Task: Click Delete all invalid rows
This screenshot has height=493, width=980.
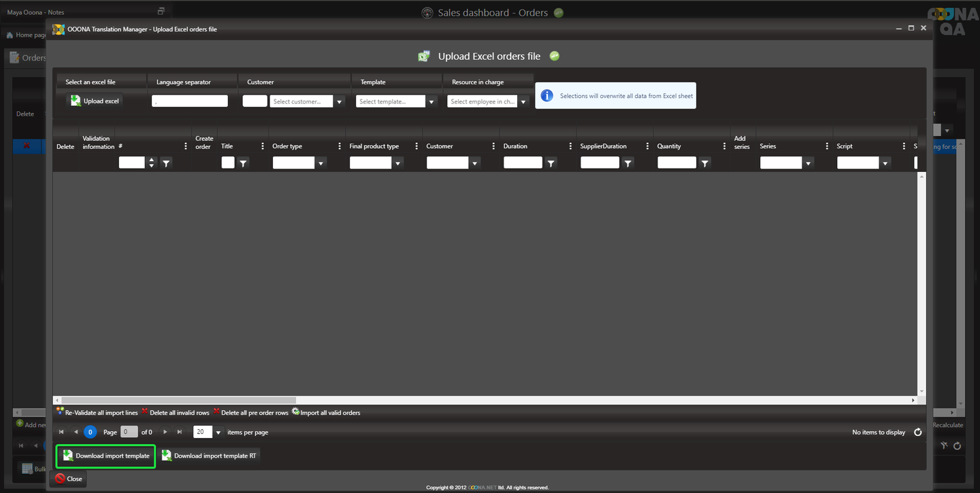Action: coord(175,413)
